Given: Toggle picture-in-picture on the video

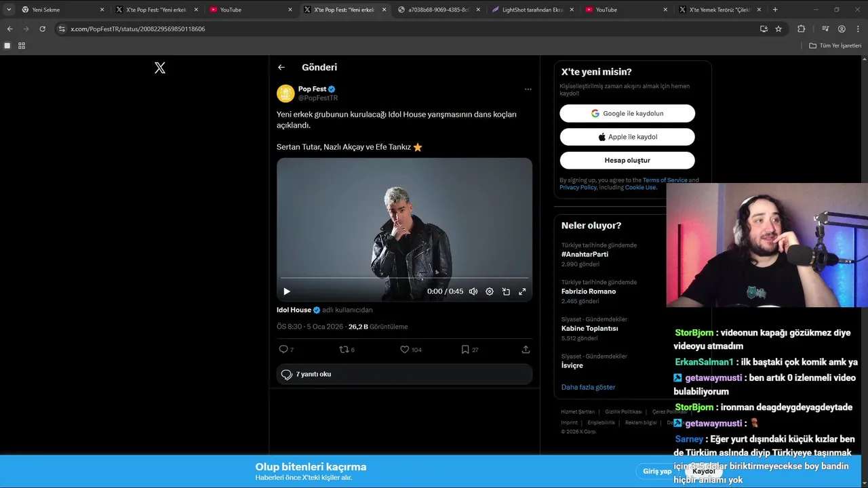Looking at the screenshot, I should (x=506, y=291).
